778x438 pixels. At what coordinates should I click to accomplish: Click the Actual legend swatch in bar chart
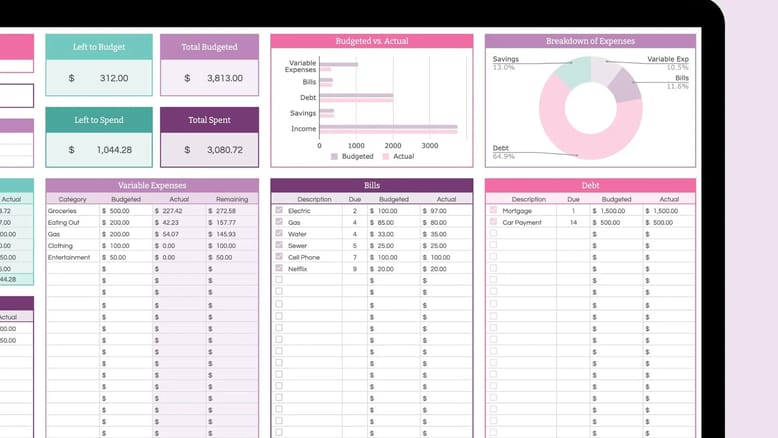(385, 156)
